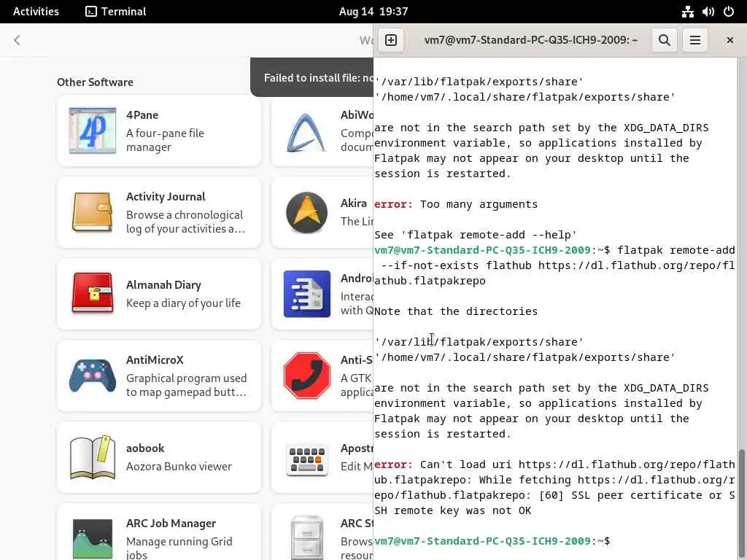Click the 'Other Software' heading
The width and height of the screenshot is (747, 560).
95,82
